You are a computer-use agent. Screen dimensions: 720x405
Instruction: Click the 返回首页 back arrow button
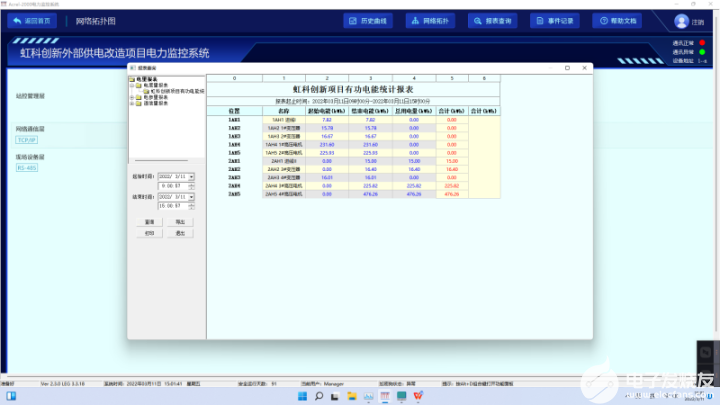(x=32, y=21)
